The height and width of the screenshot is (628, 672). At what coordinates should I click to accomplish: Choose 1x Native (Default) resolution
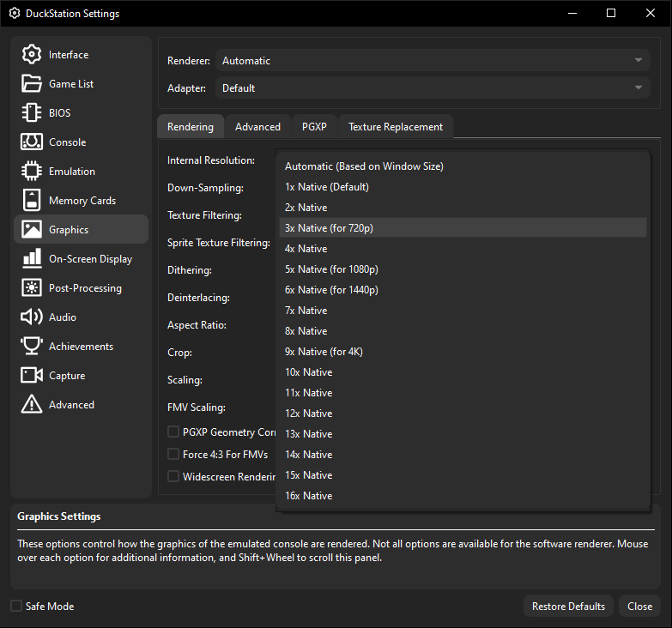[463, 187]
